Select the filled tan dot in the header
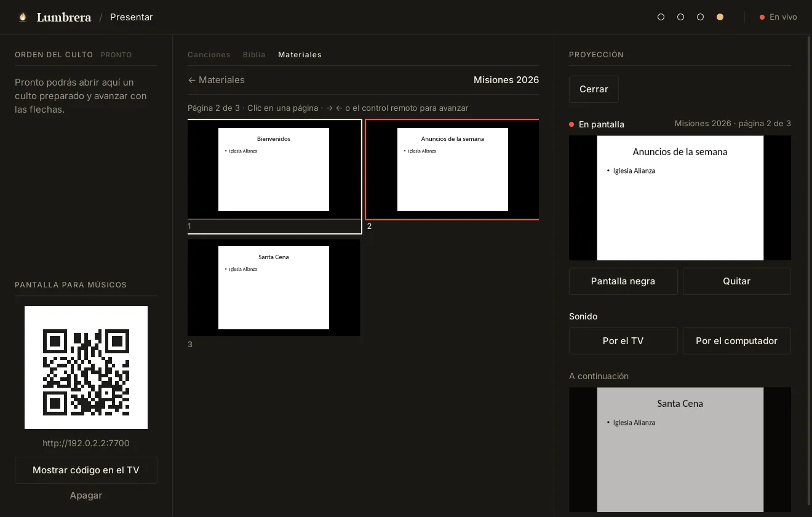The height and width of the screenshot is (517, 812). (720, 17)
